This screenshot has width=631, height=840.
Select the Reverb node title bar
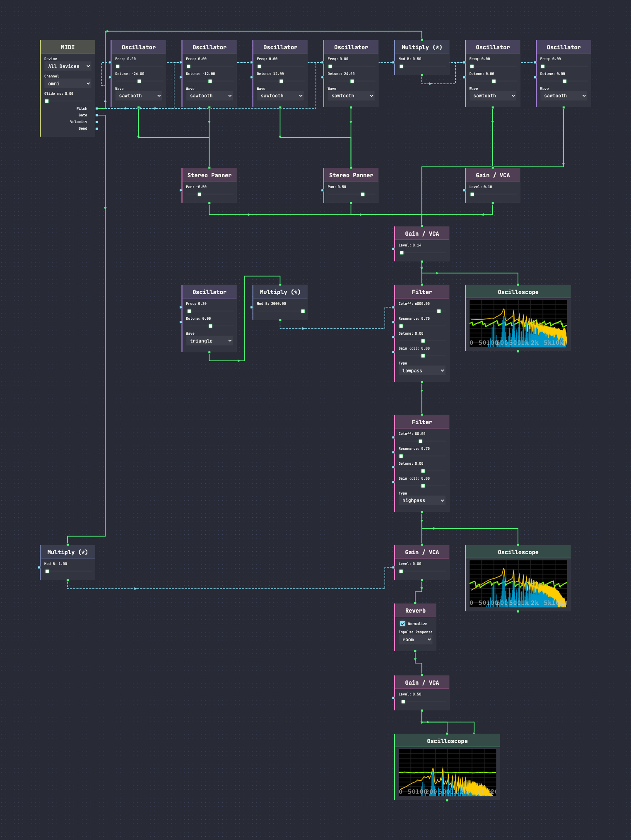point(415,611)
